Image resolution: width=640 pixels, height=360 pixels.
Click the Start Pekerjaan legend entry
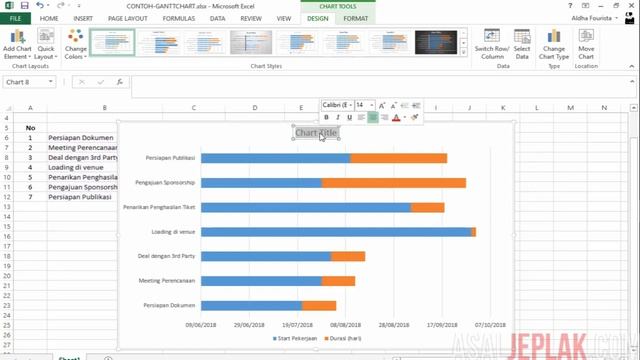pyautogui.click(x=295, y=338)
